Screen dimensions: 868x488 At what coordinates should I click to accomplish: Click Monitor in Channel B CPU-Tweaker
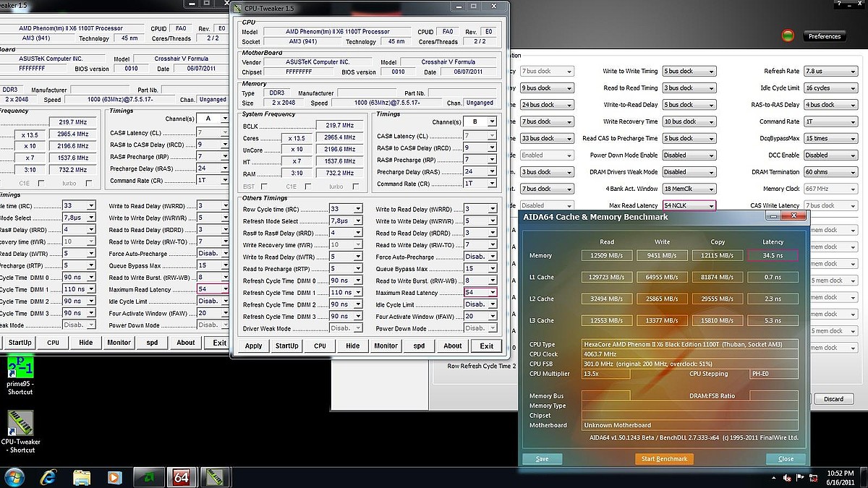click(386, 346)
